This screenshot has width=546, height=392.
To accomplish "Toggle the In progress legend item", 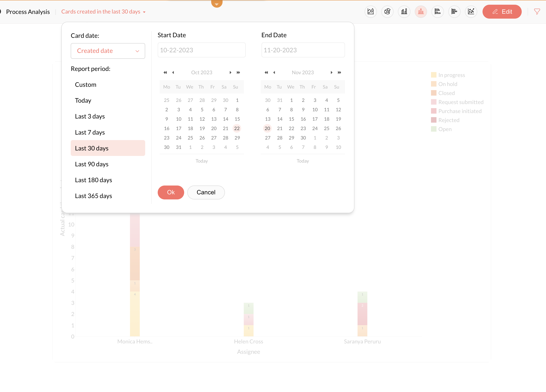I will coord(451,75).
